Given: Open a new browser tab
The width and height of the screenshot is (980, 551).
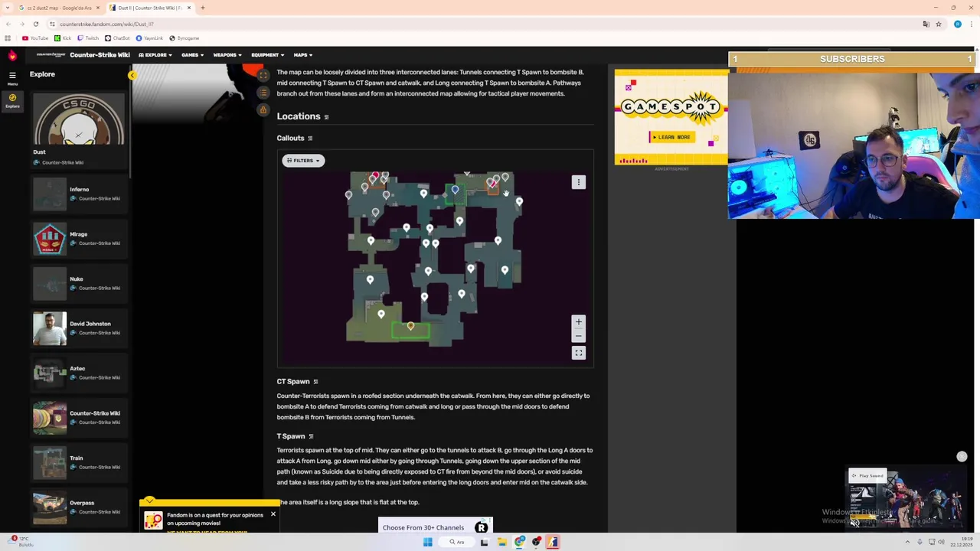Looking at the screenshot, I should click(x=202, y=8).
